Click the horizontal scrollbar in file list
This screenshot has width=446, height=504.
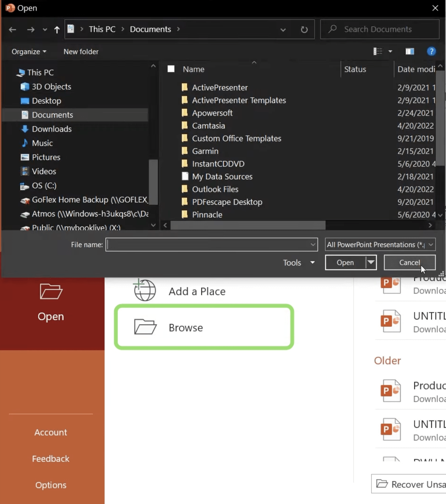tap(248, 225)
